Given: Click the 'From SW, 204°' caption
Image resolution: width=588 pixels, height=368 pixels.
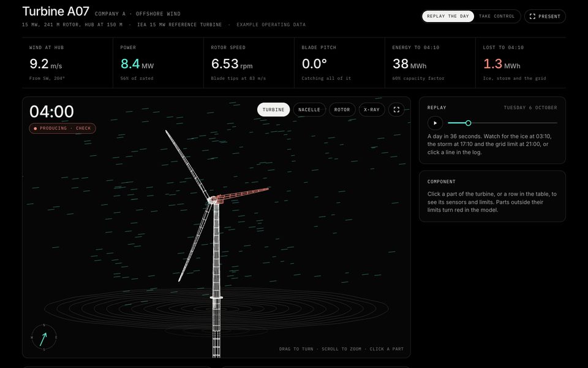Looking at the screenshot, I should coord(47,79).
